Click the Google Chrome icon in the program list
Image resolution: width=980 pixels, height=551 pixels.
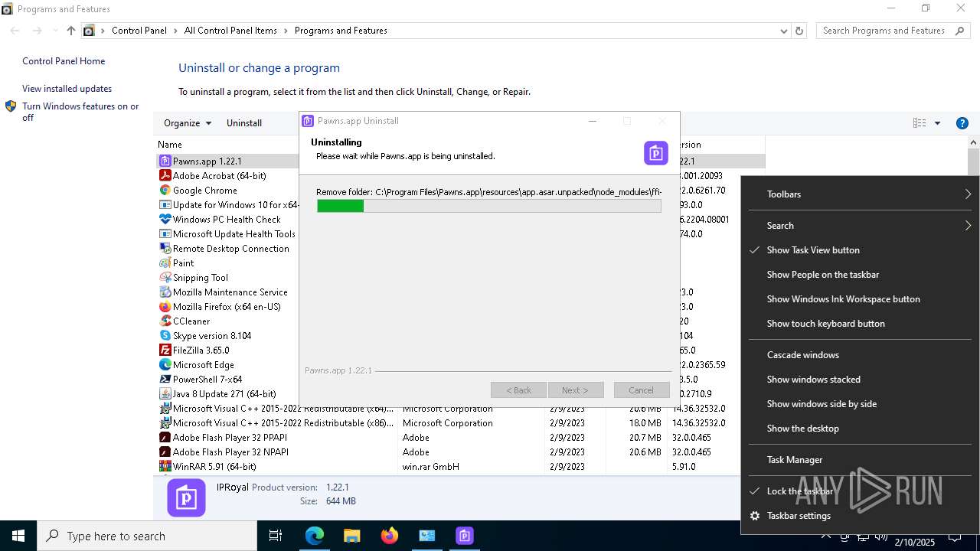[x=165, y=191]
